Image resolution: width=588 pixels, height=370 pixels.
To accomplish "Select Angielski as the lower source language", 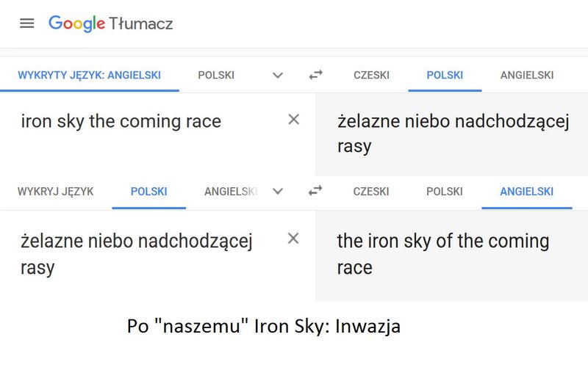I will [x=231, y=192].
